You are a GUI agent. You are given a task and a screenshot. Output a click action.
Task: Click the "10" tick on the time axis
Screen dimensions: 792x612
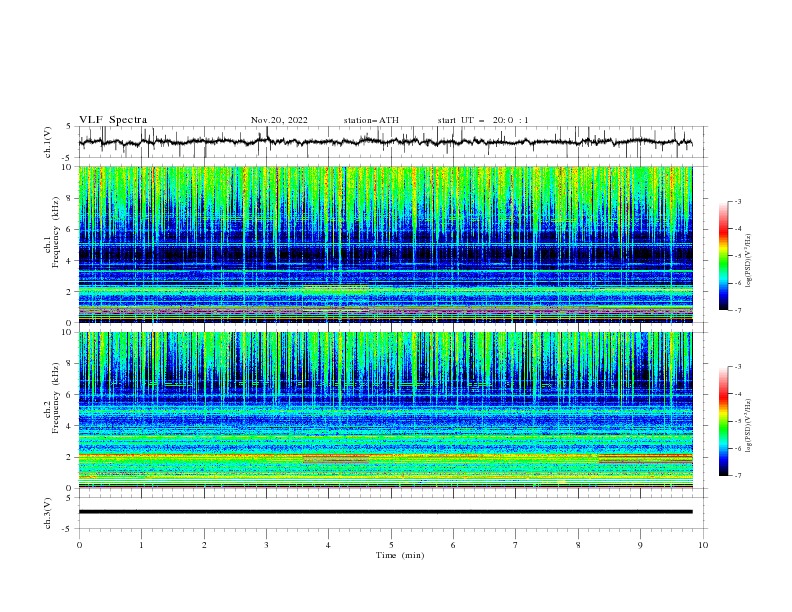[703, 545]
